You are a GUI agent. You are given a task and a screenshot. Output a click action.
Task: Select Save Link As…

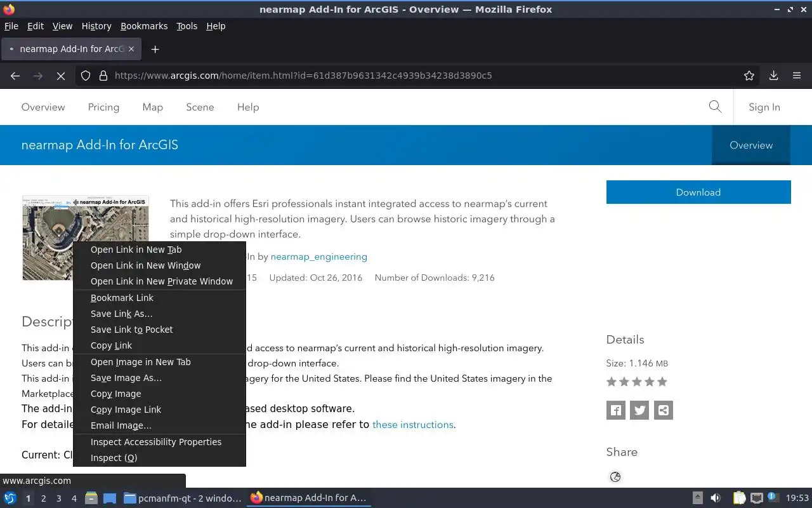[x=159, y=314]
